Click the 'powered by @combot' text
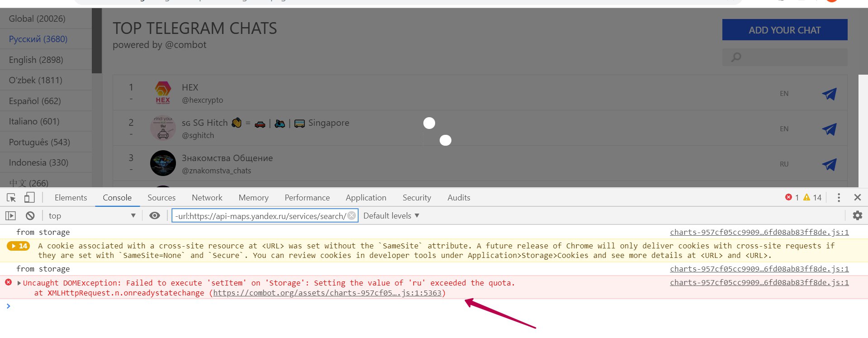The height and width of the screenshot is (338, 868). coord(159,45)
